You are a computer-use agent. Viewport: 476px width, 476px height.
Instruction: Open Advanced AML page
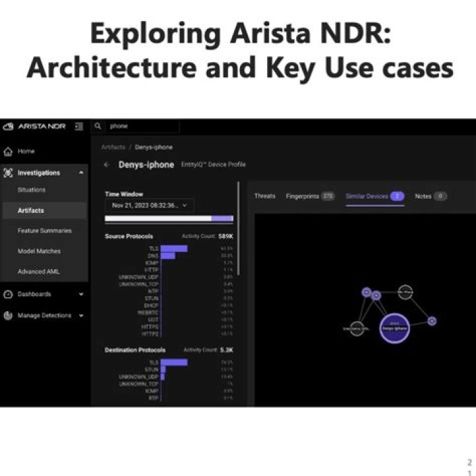(38, 272)
